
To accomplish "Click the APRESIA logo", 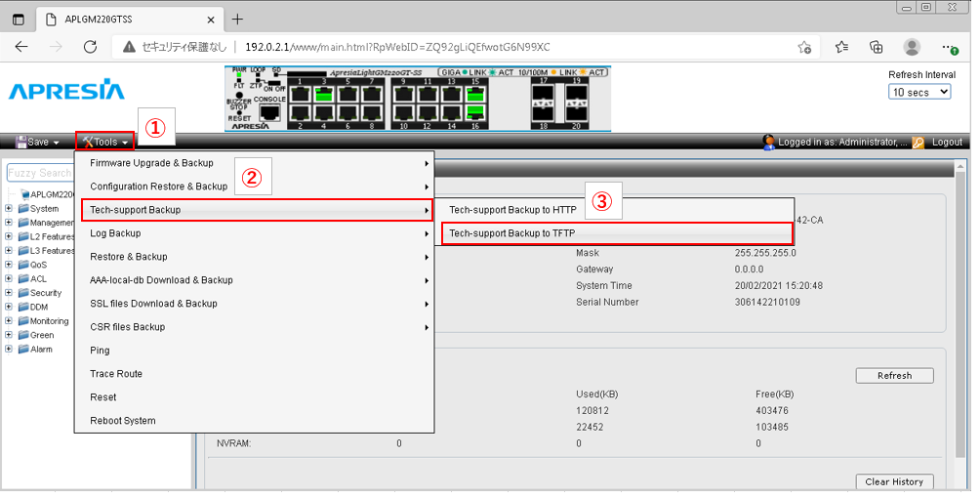I will click(66, 90).
